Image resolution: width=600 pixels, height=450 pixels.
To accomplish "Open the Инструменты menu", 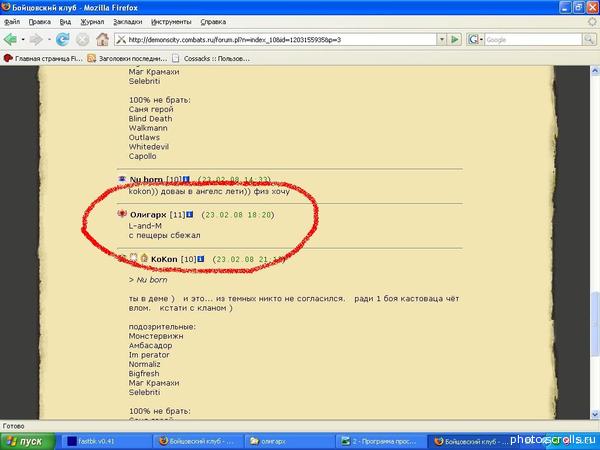I will point(171,22).
